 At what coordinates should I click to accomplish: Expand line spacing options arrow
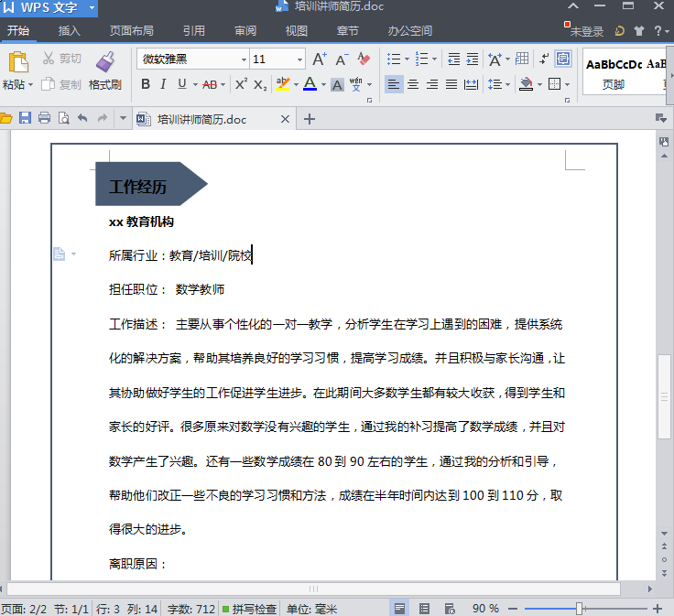(x=507, y=84)
